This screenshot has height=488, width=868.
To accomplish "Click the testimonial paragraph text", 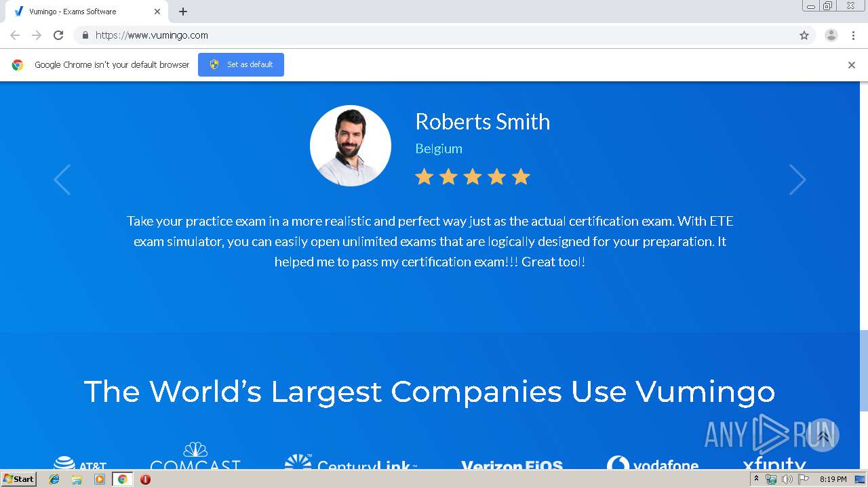I will 430,241.
